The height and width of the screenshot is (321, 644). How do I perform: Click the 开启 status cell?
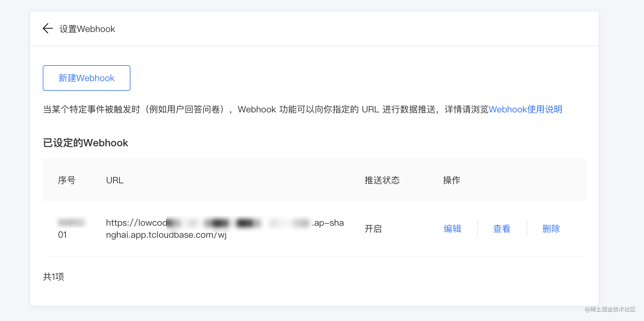point(373,229)
